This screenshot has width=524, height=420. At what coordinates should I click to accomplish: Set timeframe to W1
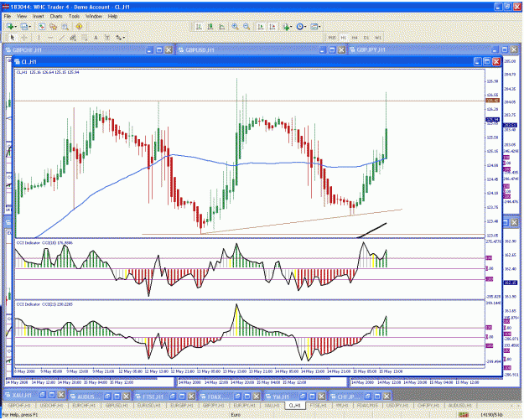(377, 38)
